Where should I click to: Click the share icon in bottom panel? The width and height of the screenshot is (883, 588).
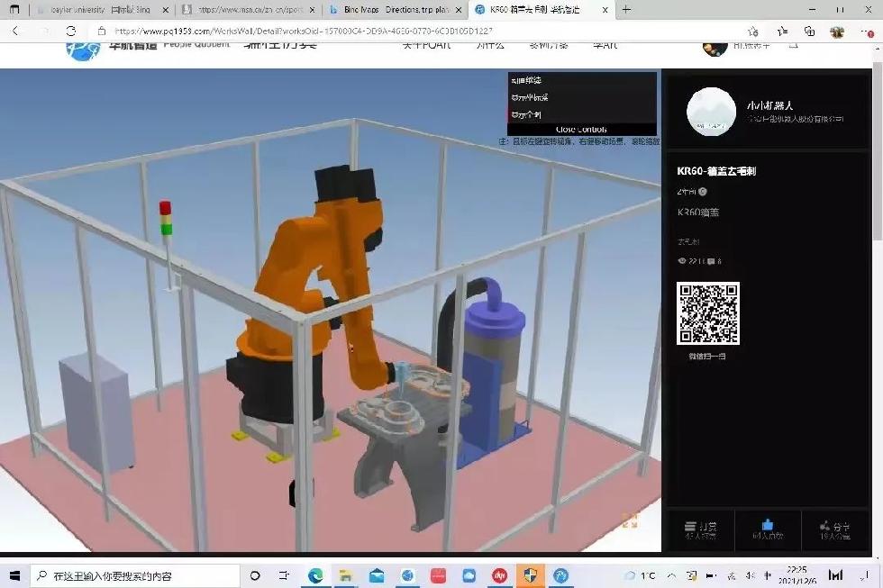(835, 526)
